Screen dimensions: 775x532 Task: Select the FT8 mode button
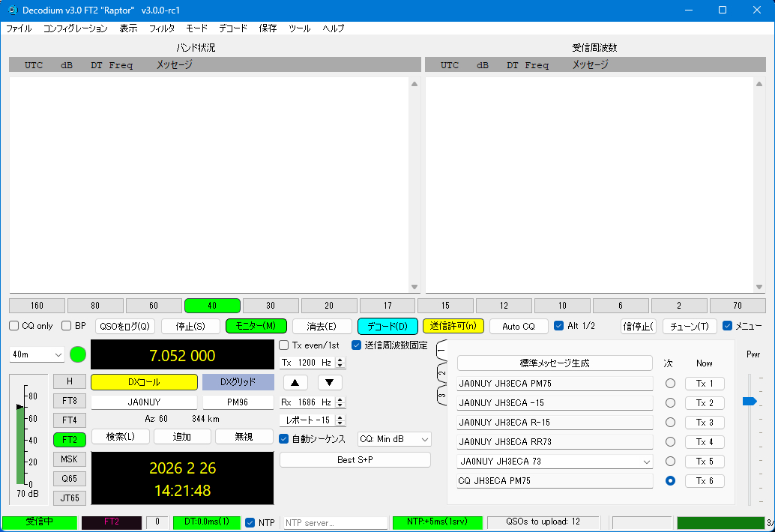pos(69,401)
